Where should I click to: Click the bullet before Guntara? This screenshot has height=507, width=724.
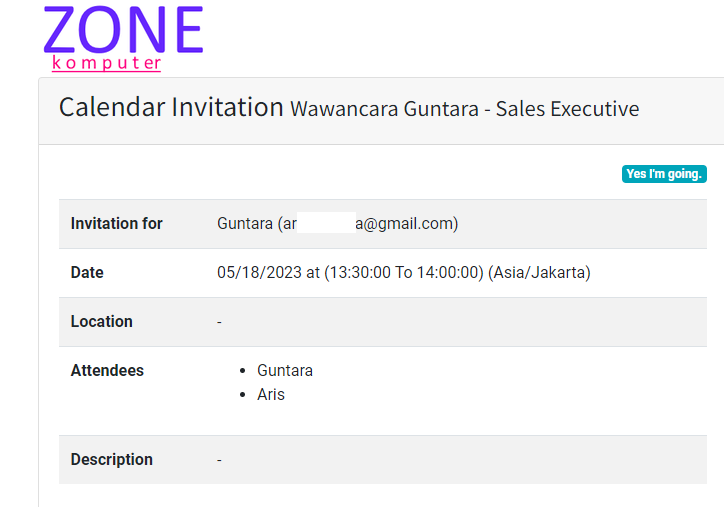tap(242, 371)
